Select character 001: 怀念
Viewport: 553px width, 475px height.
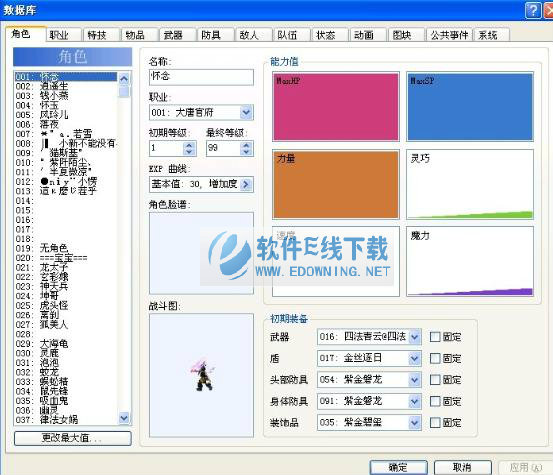click(x=66, y=77)
